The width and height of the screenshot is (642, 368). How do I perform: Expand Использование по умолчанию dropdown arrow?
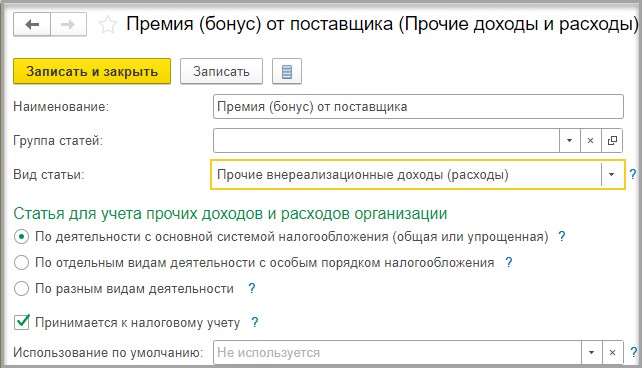pyautogui.click(x=592, y=352)
